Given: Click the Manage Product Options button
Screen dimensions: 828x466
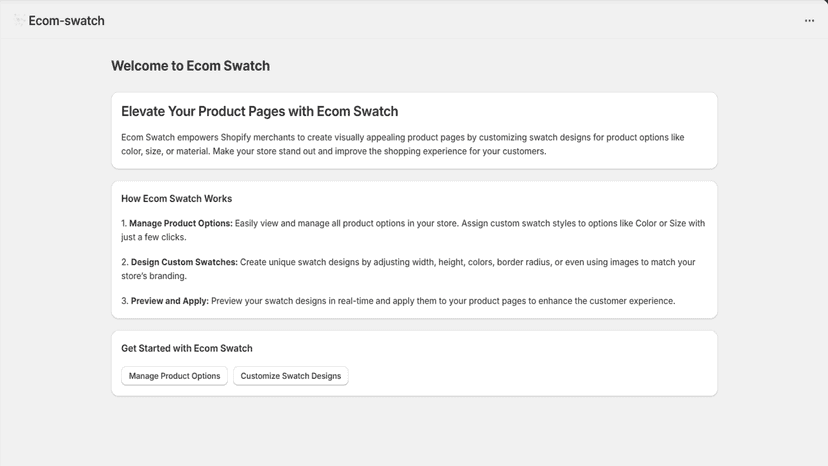Looking at the screenshot, I should pyautogui.click(x=174, y=376).
